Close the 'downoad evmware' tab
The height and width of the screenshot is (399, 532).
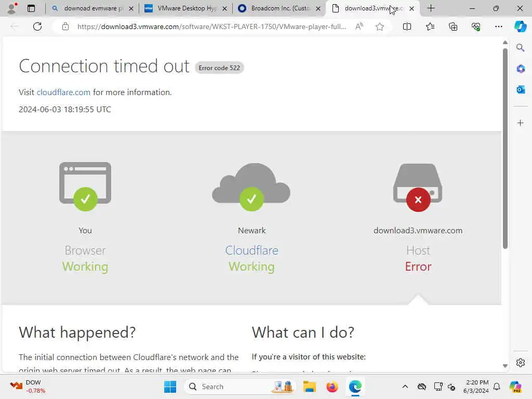[x=131, y=8]
